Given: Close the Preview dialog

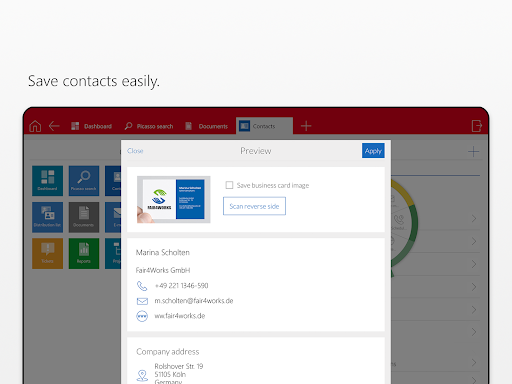Looking at the screenshot, I should pyautogui.click(x=135, y=151).
